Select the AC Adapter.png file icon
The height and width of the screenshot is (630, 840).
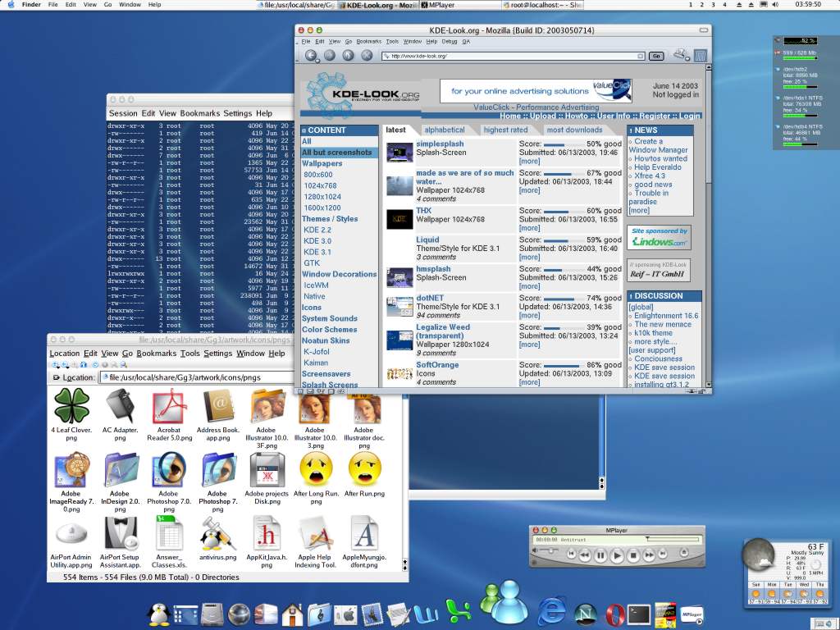[x=120, y=406]
